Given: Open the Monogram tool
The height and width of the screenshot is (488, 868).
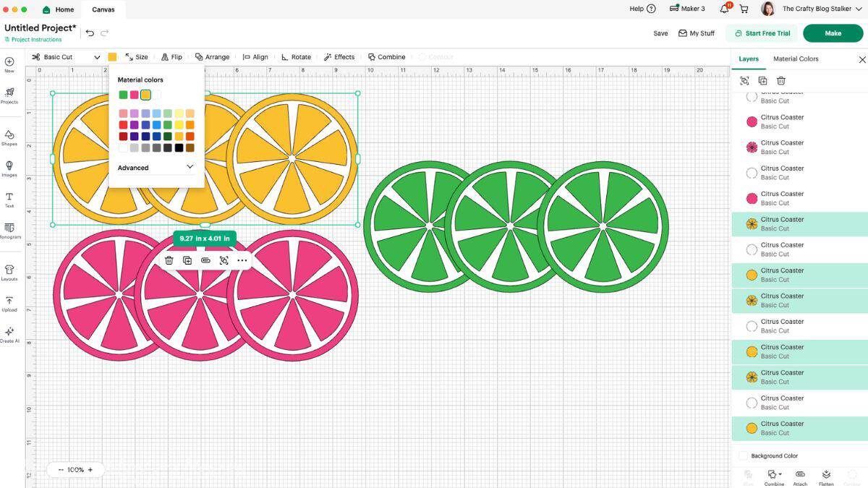Looking at the screenshot, I should pos(9,231).
